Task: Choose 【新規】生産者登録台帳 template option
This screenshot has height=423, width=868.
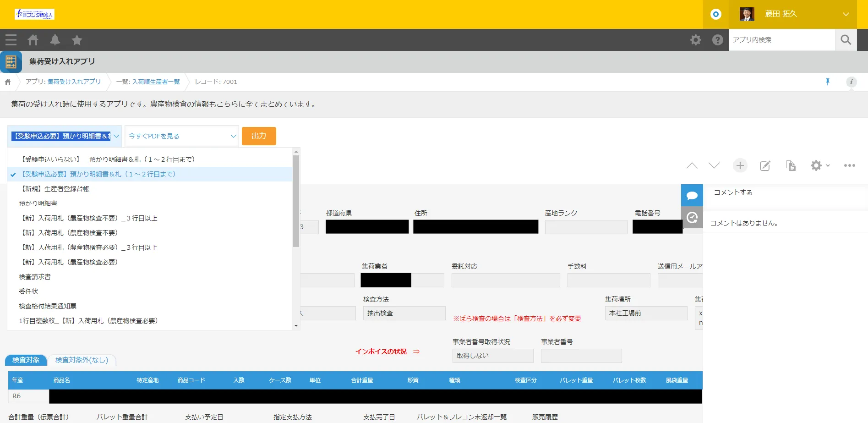Action: pyautogui.click(x=54, y=189)
